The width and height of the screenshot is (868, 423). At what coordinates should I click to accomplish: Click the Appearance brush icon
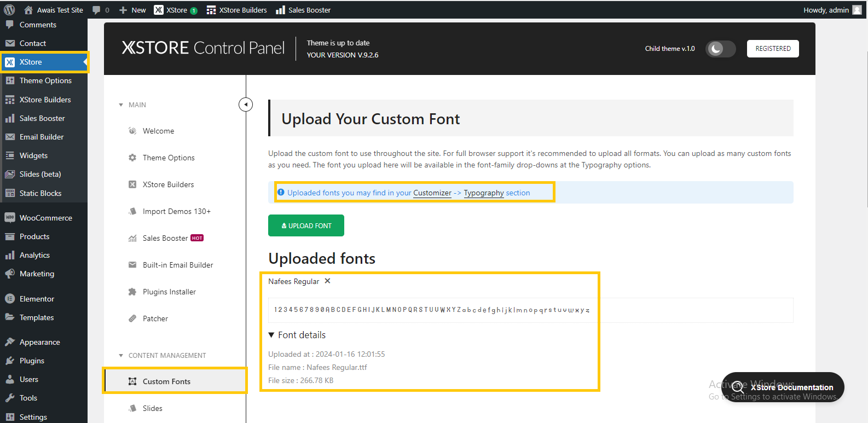point(10,342)
